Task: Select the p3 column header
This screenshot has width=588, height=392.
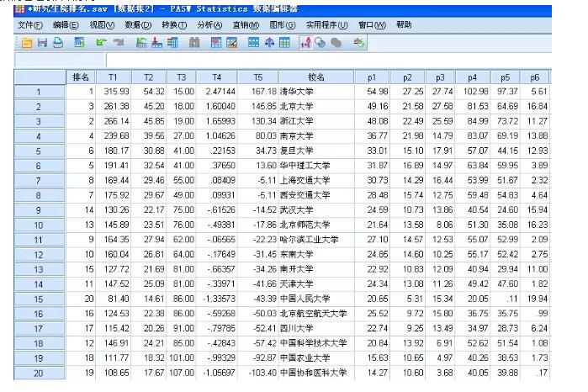Action: coord(440,77)
